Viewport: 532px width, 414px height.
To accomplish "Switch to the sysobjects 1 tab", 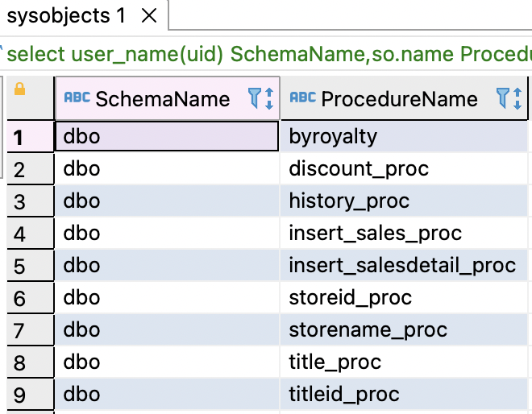I will click(66, 15).
